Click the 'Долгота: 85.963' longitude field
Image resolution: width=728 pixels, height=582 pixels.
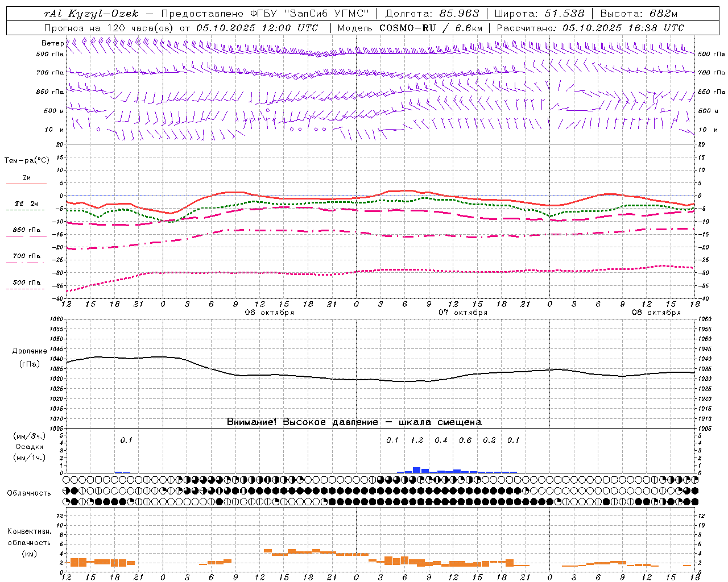click(432, 14)
